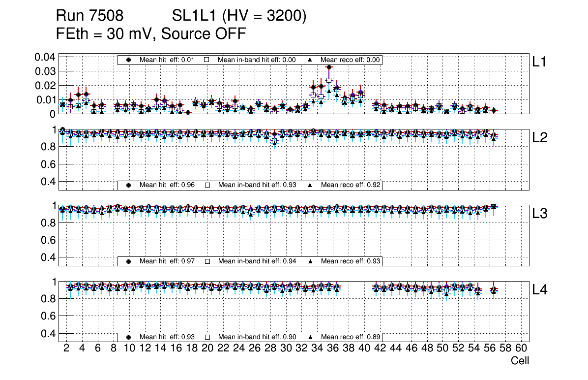Click the triangle marker in L1 legend

point(310,60)
